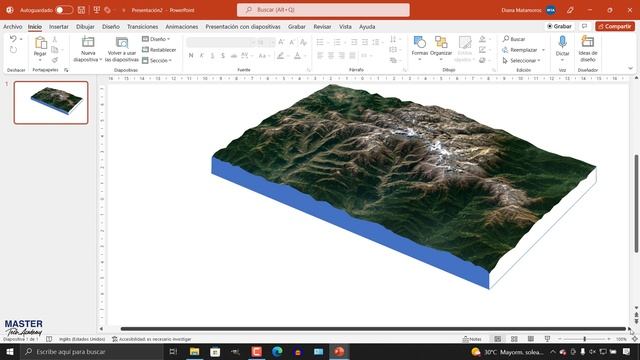
Task: Click the Grabar button at top right
Action: click(560, 26)
